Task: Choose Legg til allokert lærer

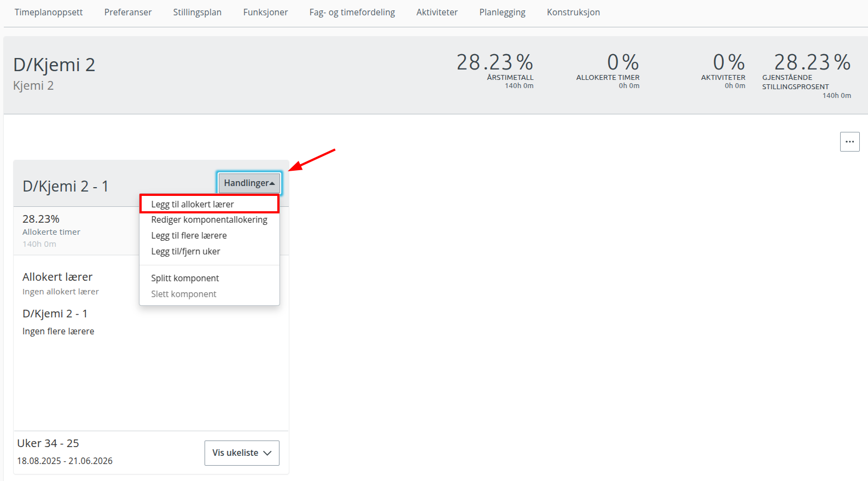Action: pos(209,204)
